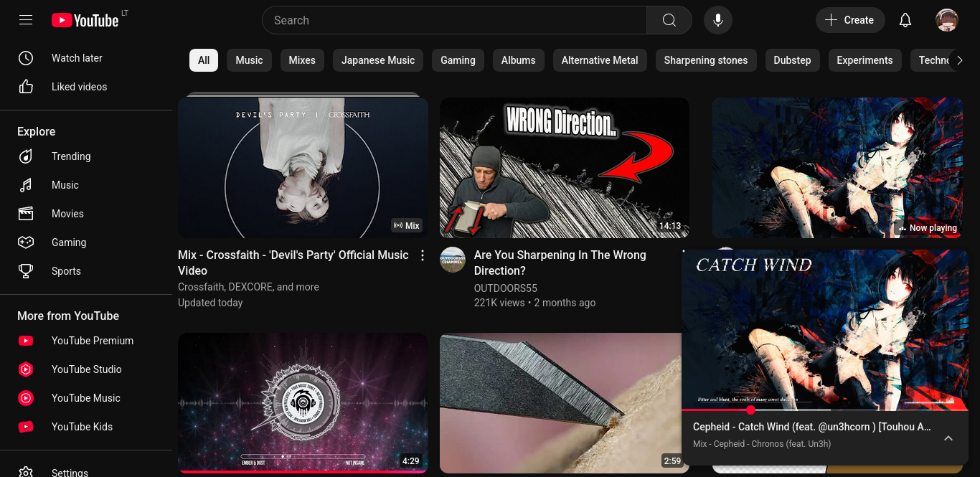Click the Create button
980x477 pixels.
coord(850,20)
